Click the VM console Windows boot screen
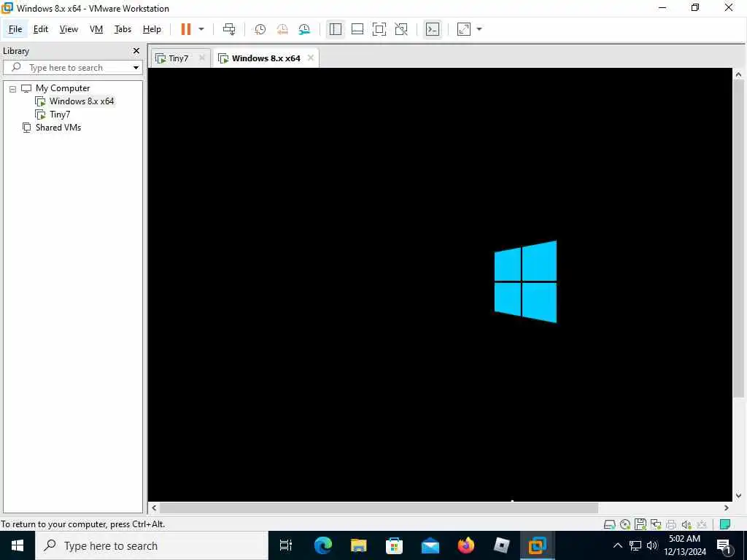Image resolution: width=747 pixels, height=560 pixels. pyautogui.click(x=440, y=284)
